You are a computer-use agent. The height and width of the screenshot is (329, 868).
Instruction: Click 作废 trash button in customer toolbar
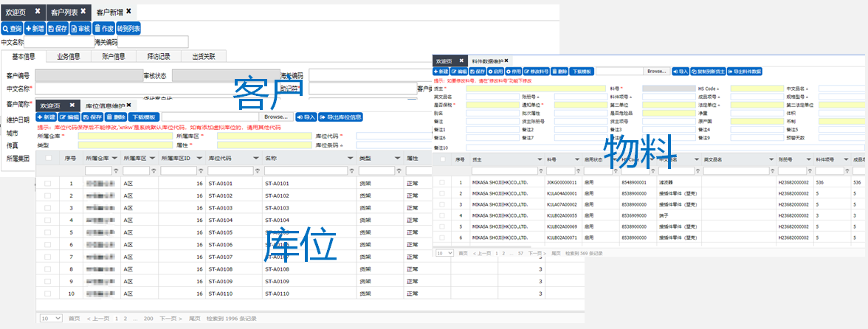103,29
